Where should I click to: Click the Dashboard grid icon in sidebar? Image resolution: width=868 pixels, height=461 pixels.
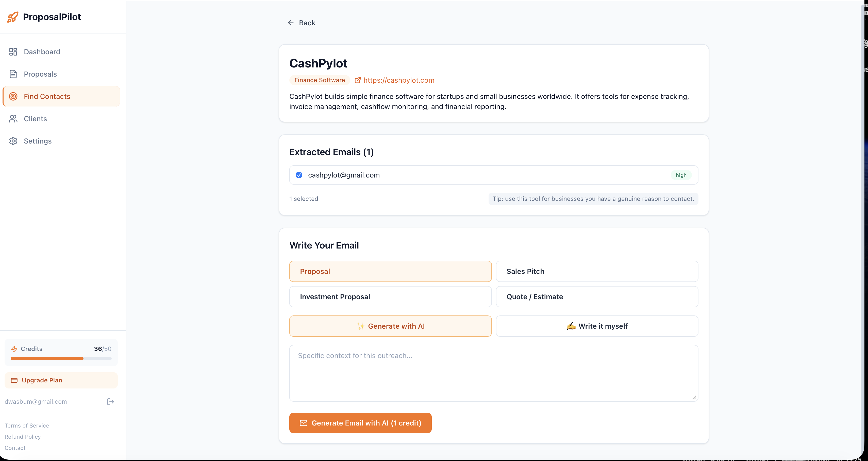(x=13, y=51)
